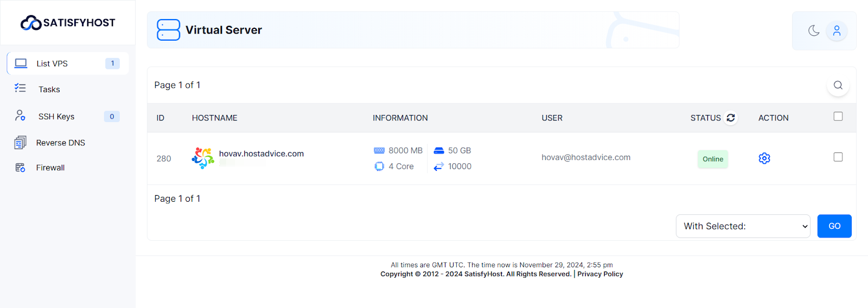This screenshot has height=308, width=868.
Task: Open the user profile icon
Action: [837, 31]
